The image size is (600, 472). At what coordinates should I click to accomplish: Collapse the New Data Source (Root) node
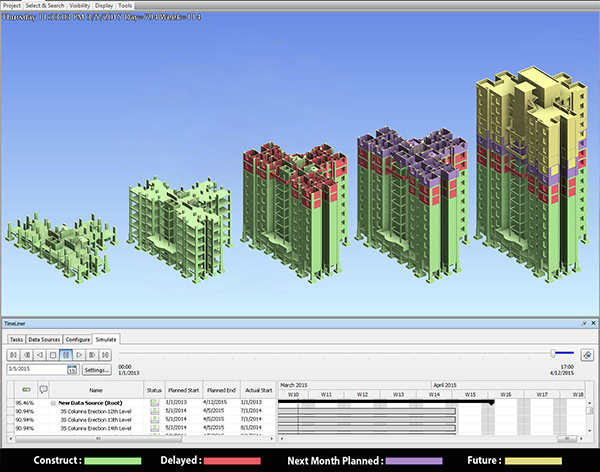[50, 402]
